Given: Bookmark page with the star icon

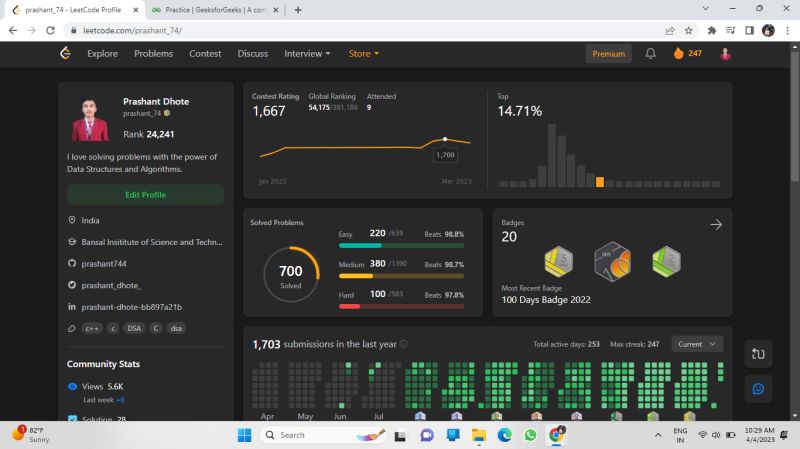Looking at the screenshot, I should (x=688, y=31).
